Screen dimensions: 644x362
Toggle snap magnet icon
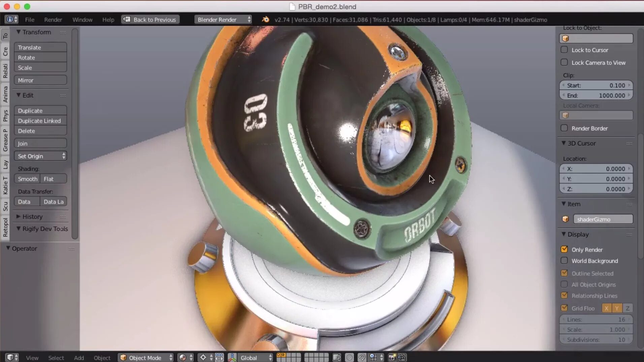(x=362, y=357)
